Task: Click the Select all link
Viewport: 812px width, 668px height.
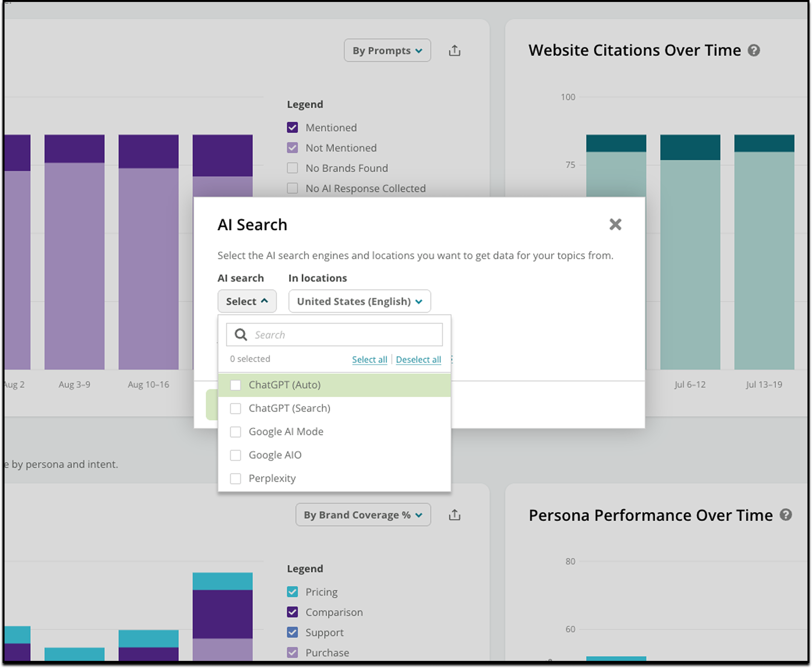Action: coord(369,359)
